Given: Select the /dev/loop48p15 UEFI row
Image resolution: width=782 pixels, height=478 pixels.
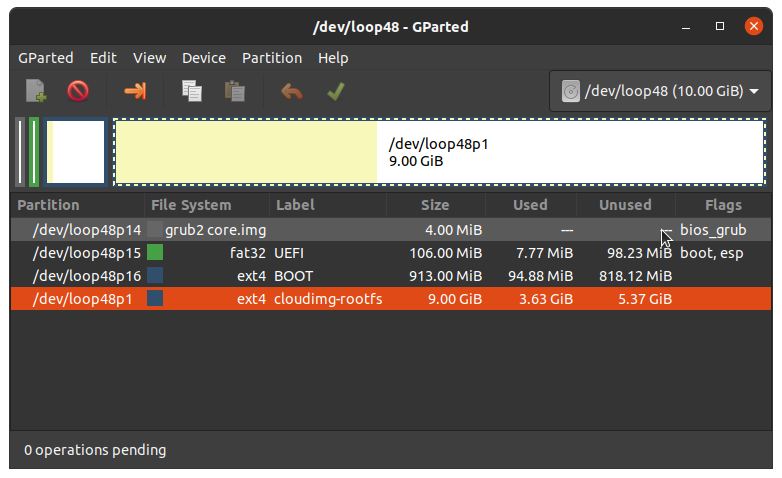Looking at the screenshot, I should point(391,253).
